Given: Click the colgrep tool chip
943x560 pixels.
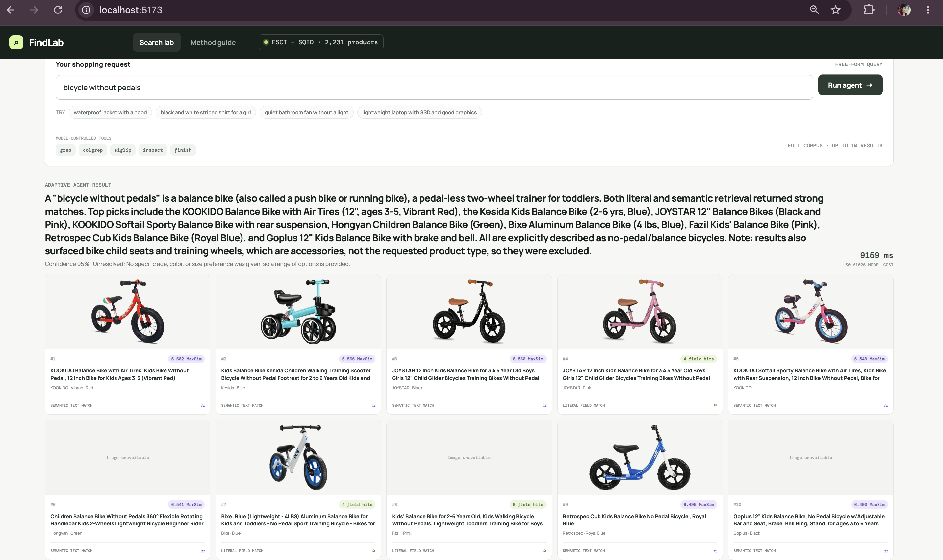Looking at the screenshot, I should click(93, 150).
